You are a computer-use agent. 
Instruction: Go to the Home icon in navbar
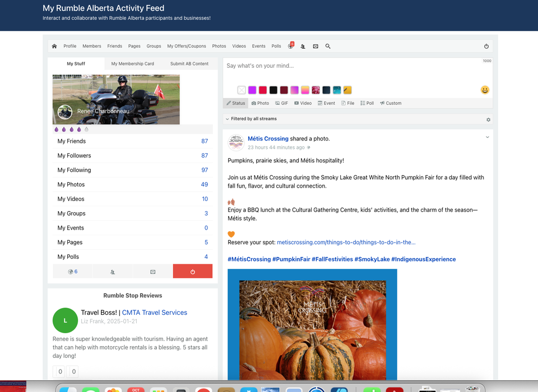tap(54, 46)
